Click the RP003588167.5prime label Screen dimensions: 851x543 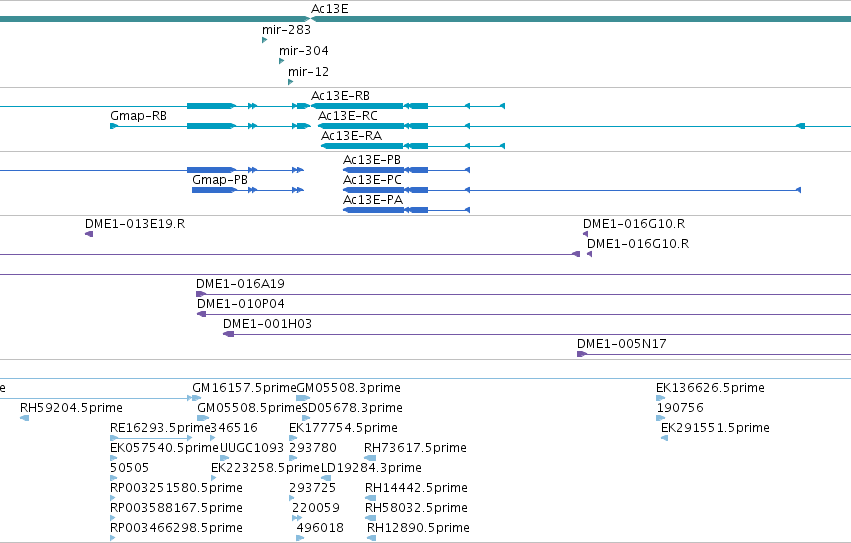click(176, 508)
